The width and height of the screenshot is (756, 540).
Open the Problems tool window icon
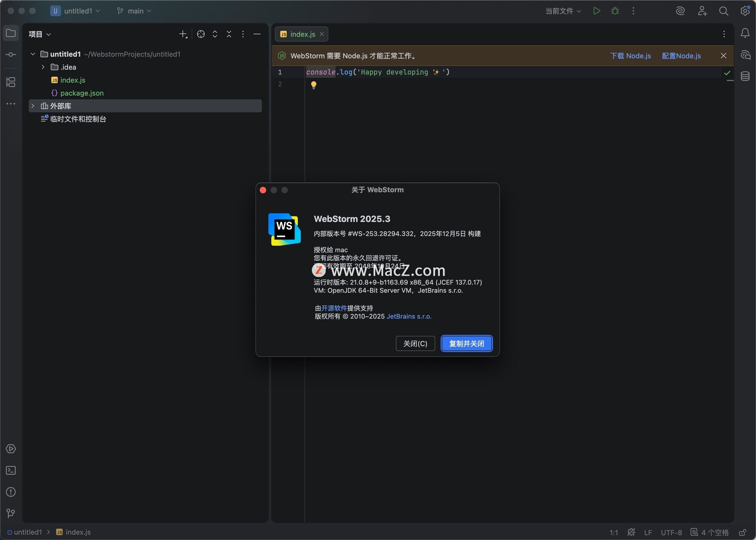tap(11, 492)
